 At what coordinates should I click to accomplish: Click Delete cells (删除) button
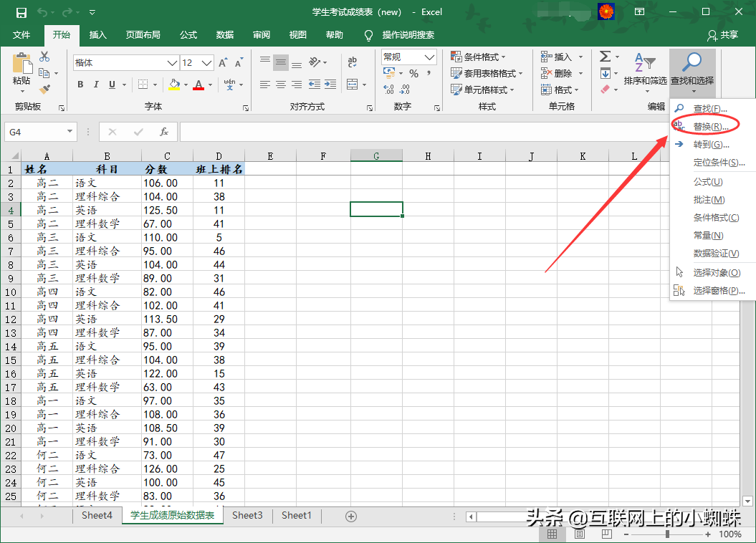tap(556, 74)
